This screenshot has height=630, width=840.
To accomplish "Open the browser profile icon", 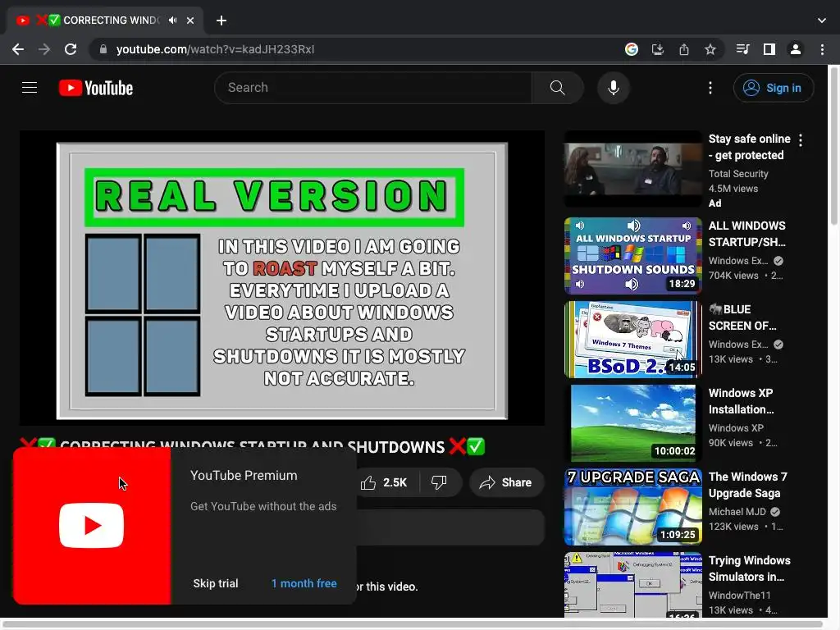I will pos(796,49).
